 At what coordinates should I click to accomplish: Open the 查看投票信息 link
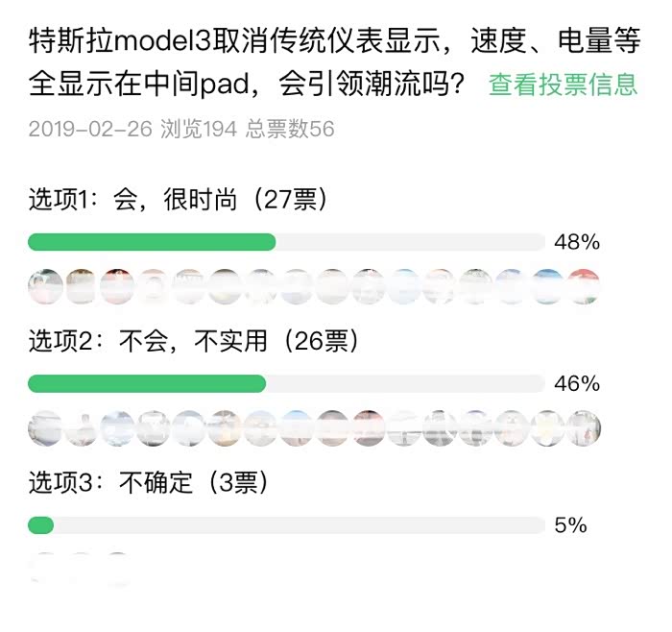[563, 85]
